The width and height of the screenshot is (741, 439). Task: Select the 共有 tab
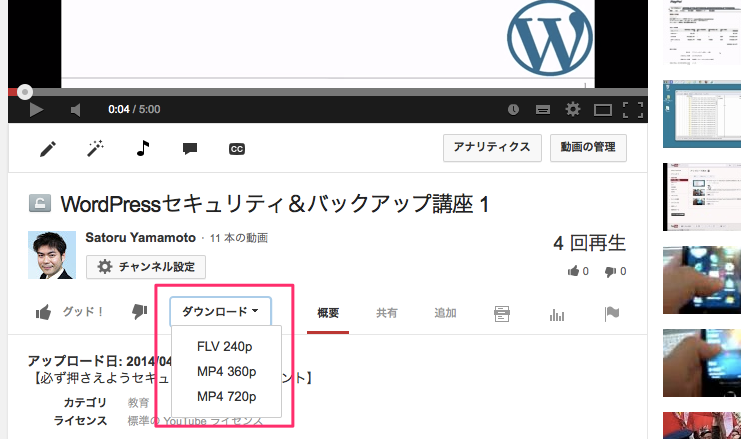(x=387, y=313)
